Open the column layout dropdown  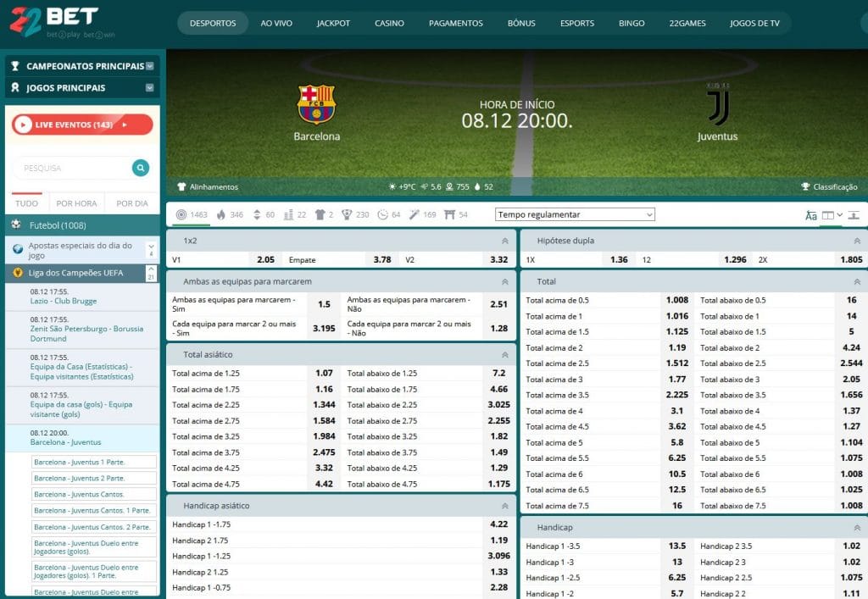coord(832,215)
